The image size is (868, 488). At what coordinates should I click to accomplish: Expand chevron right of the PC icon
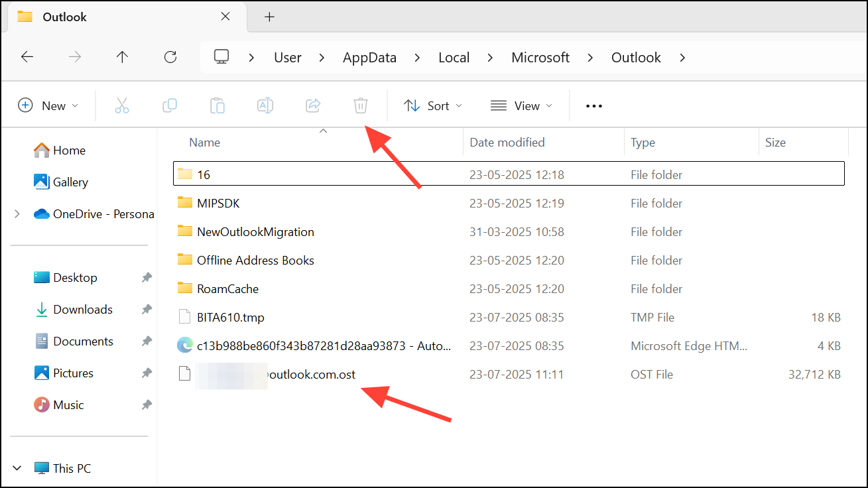[252, 58]
